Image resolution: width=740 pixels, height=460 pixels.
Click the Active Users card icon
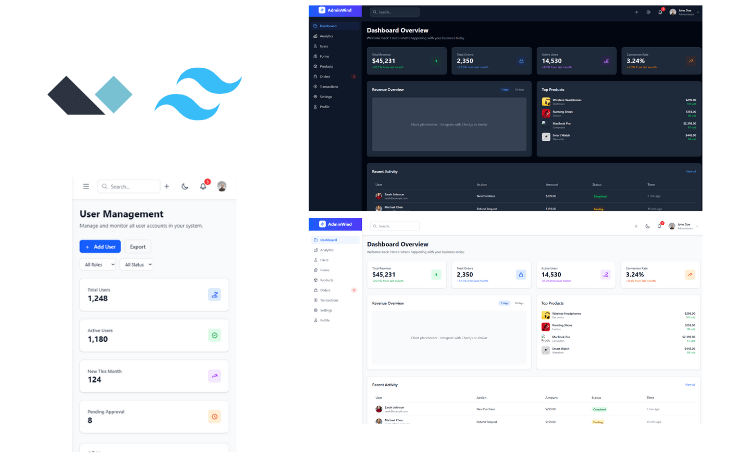(214, 335)
